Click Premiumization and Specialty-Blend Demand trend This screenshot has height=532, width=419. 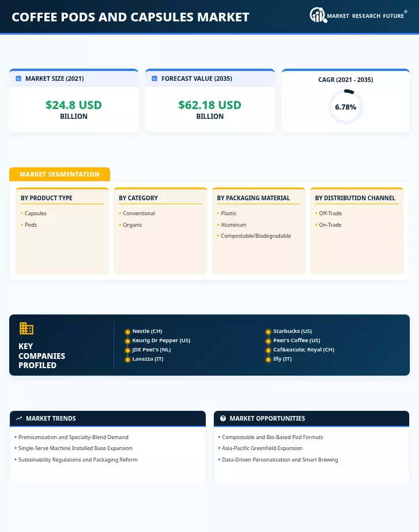[73, 437]
